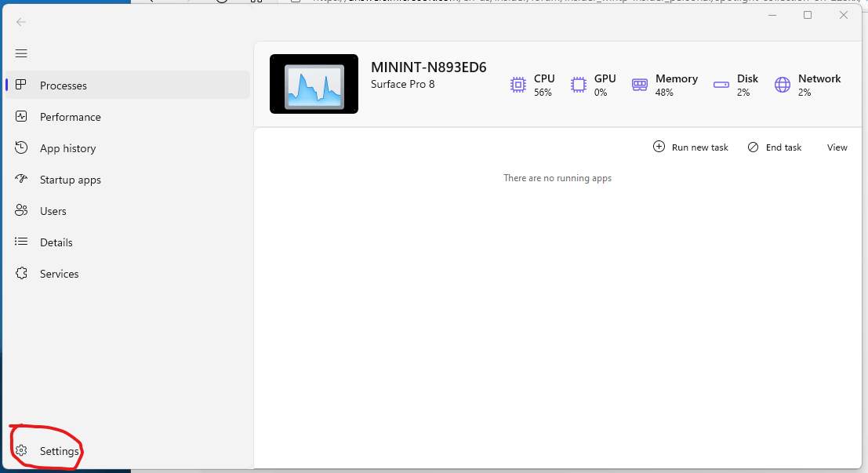Image resolution: width=868 pixels, height=473 pixels.
Task: Click the back arrow icon
Action: (x=21, y=22)
